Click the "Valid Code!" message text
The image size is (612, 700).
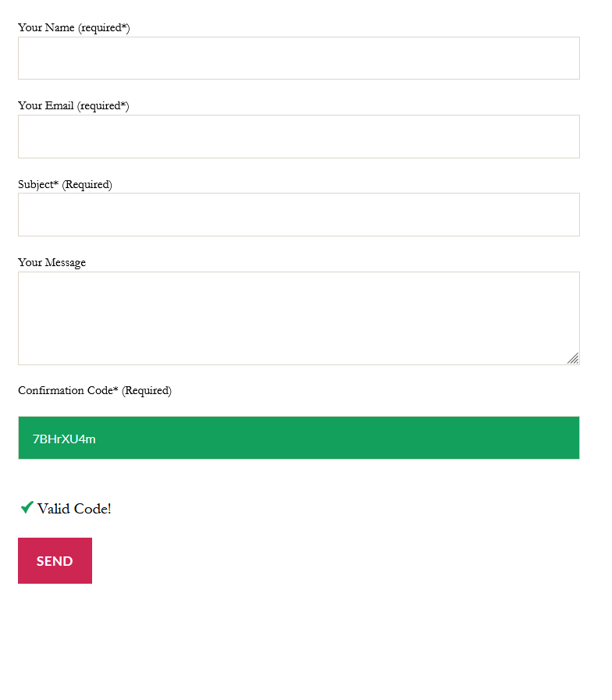coord(74,509)
